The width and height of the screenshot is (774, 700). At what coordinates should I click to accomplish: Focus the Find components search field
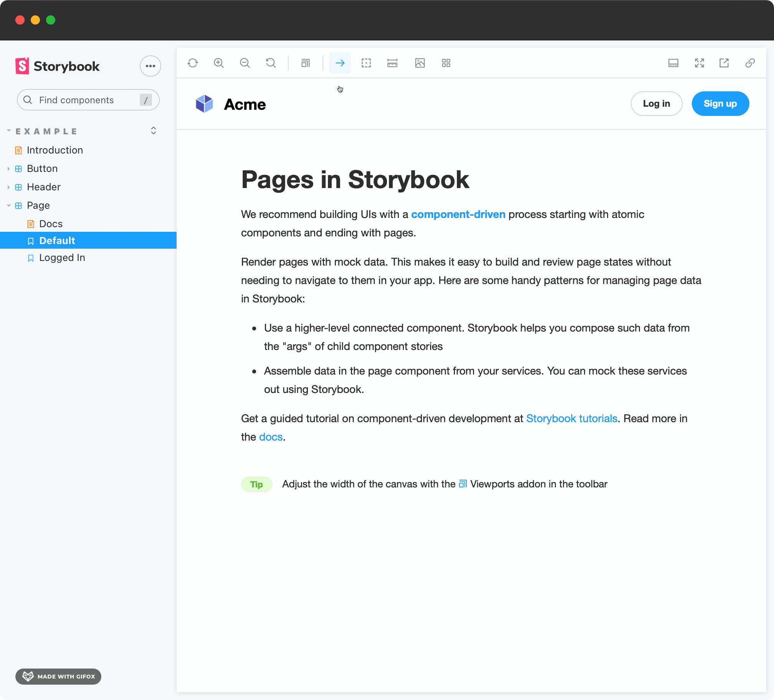tap(88, 100)
